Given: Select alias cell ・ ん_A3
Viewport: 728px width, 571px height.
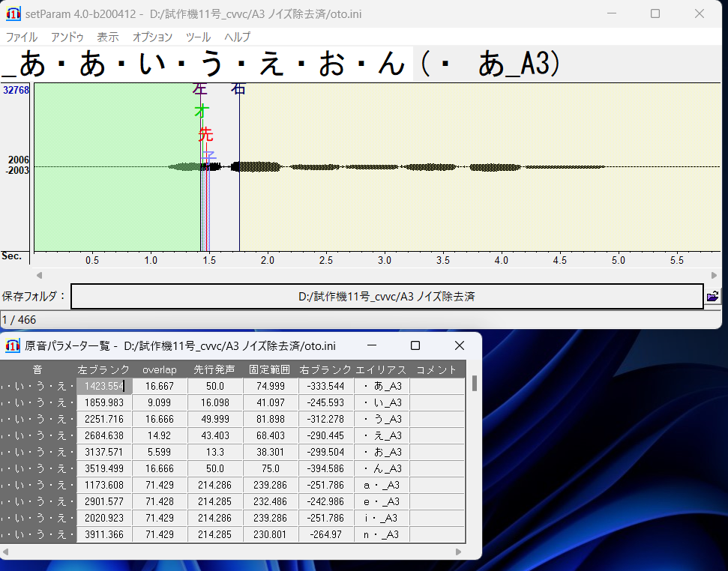Looking at the screenshot, I should [382, 468].
